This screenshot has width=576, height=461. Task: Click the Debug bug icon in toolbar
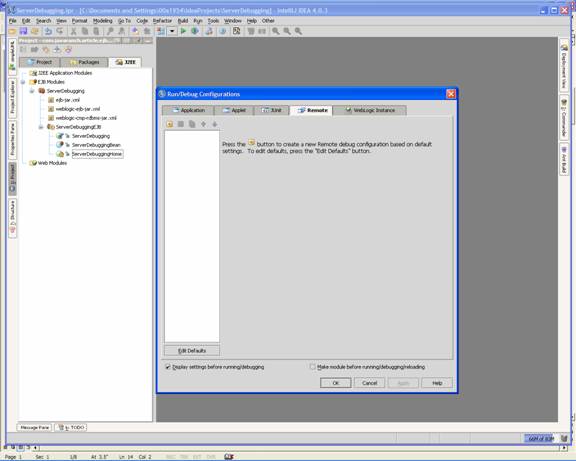coord(195,31)
